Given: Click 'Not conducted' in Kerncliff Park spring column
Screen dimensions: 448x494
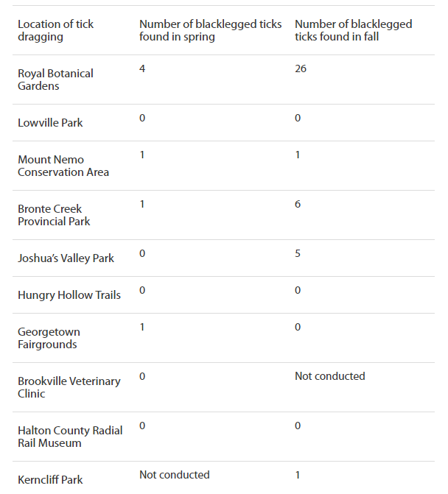Looking at the screenshot, I should [175, 475].
